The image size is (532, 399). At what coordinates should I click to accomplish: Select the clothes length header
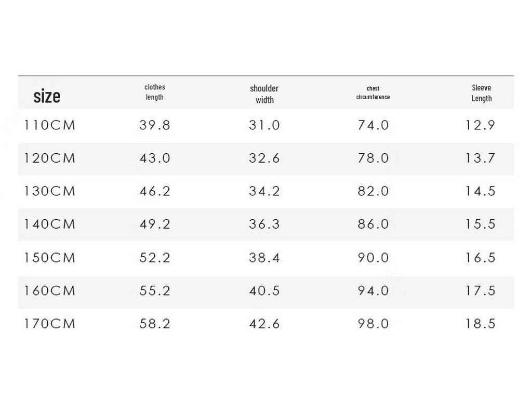[155, 92]
